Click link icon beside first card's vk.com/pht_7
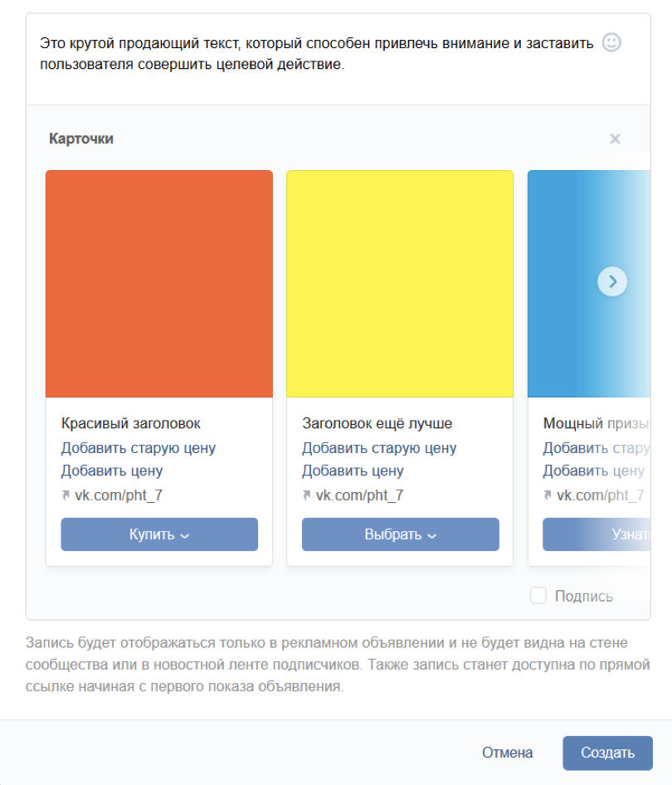672x785 pixels. point(66,495)
